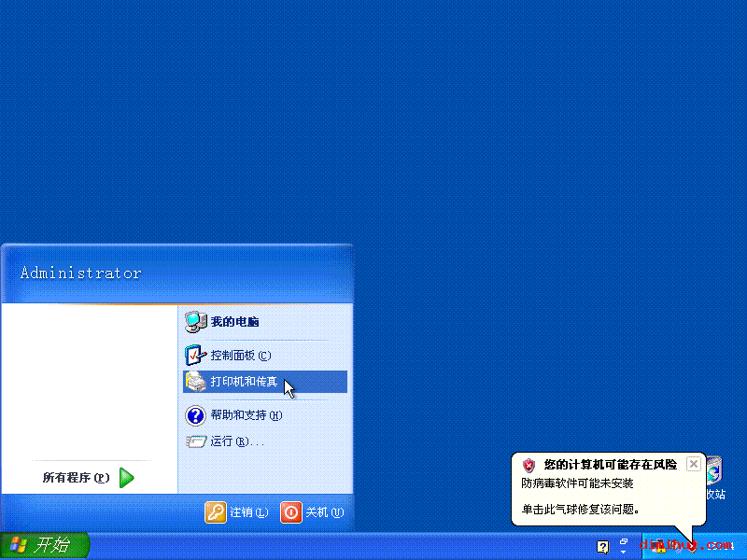
Task: Click the language bar help question-mark icon
Action: pyautogui.click(x=602, y=547)
